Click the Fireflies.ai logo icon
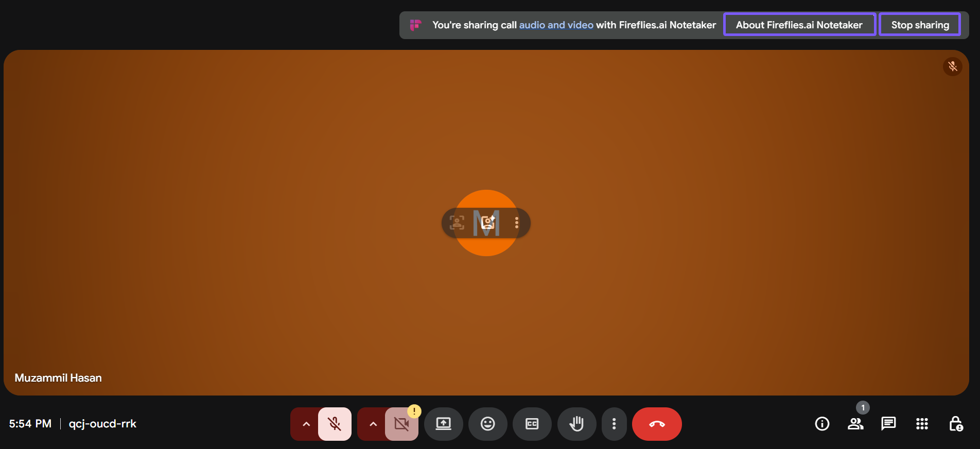This screenshot has width=980, height=449. 415,25
